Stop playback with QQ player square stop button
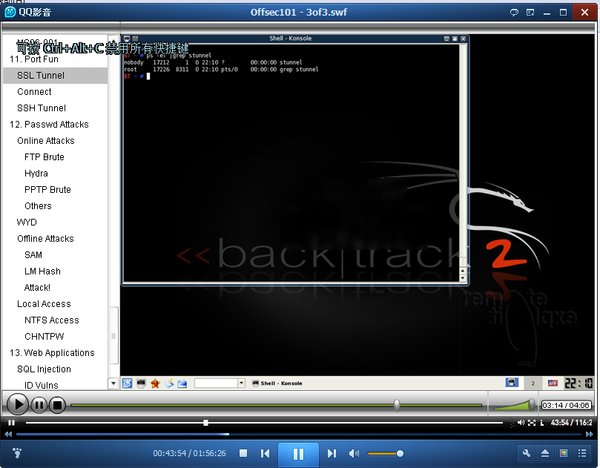The width and height of the screenshot is (600, 468). 243,453
